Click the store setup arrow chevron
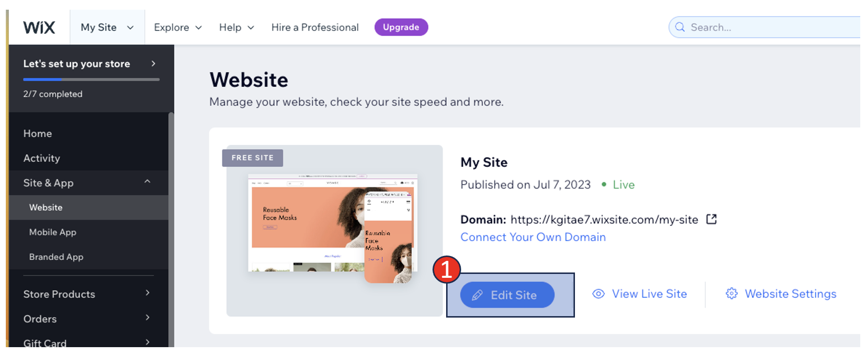 click(x=153, y=64)
